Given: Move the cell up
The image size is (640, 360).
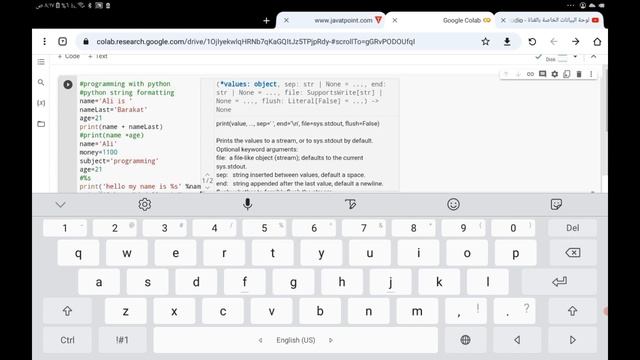Looking at the screenshot, I should click(x=506, y=74).
